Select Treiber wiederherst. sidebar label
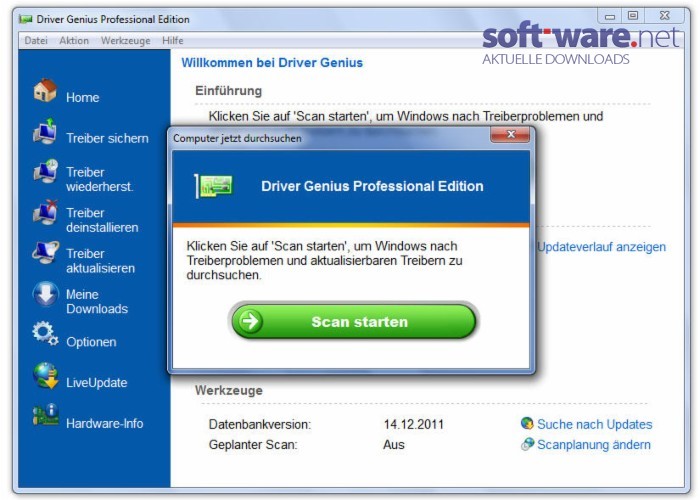 [100, 179]
